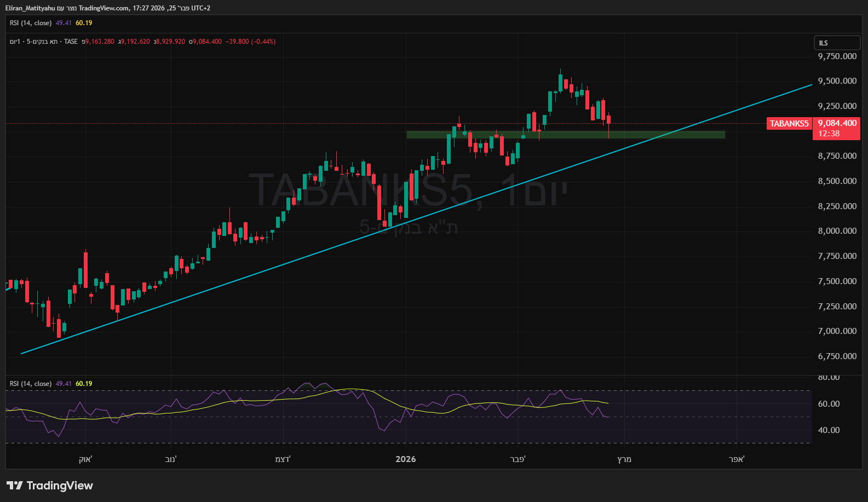This screenshot has width=868, height=502.
Task: Click the RSI (14, close) label in the indicator pane
Action: [31, 384]
